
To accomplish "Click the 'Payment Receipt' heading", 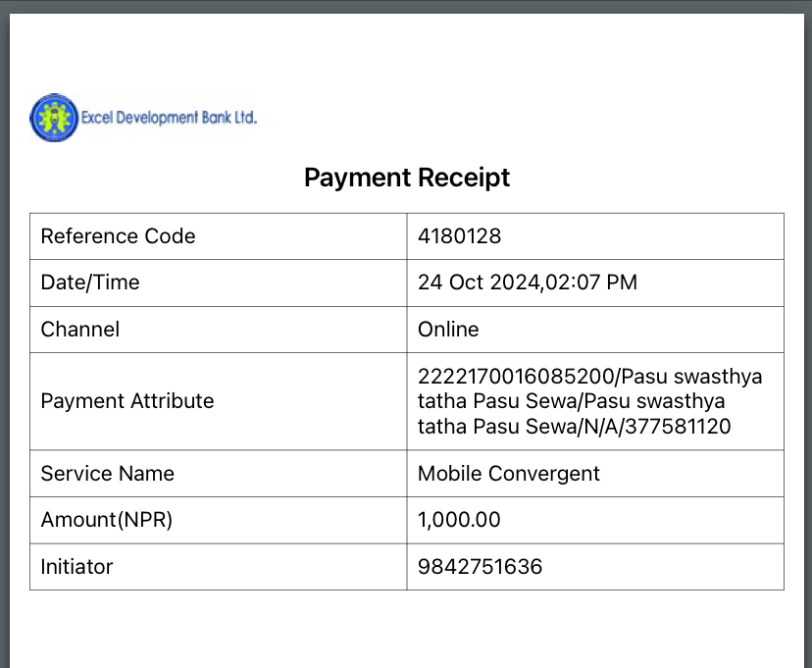I will click(407, 178).
